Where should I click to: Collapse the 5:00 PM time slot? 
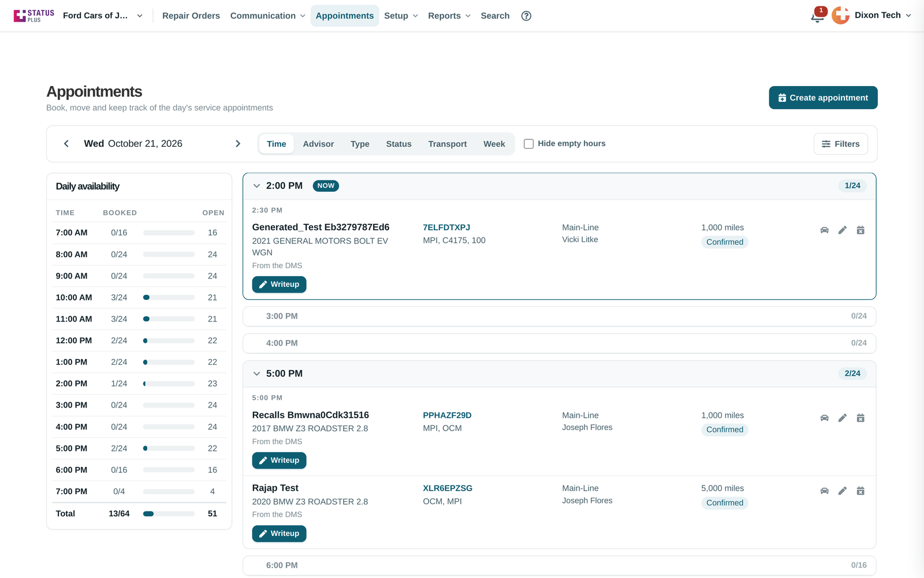(257, 373)
